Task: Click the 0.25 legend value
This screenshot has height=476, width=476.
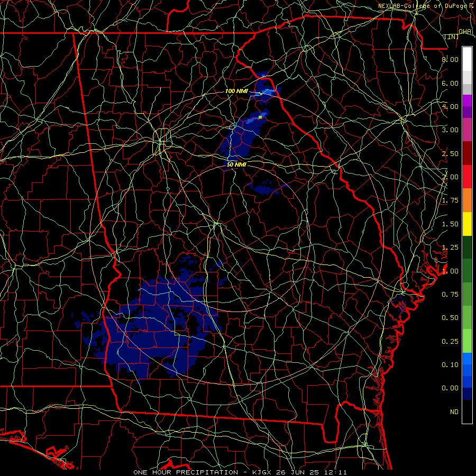Action: (x=450, y=342)
